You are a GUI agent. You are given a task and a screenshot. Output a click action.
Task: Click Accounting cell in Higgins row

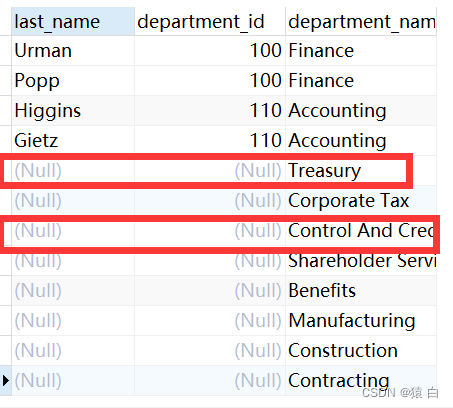click(361, 111)
